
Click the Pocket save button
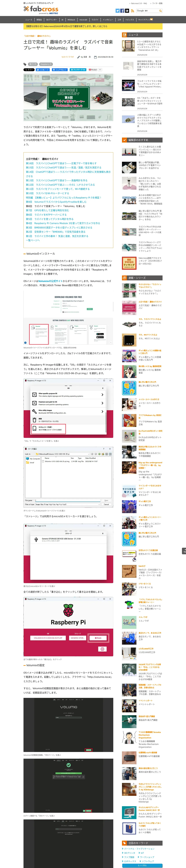[93, 70]
